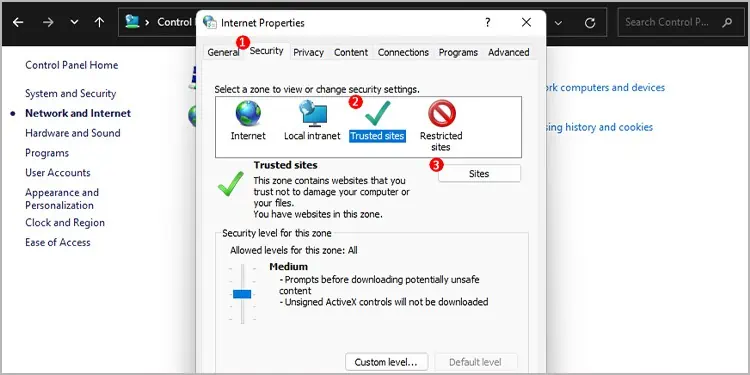Open Control Panel Home link
This screenshot has height=375, width=750.
[x=72, y=65]
